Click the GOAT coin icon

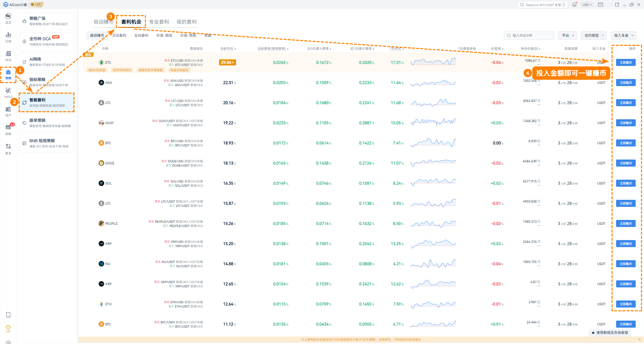101,123
